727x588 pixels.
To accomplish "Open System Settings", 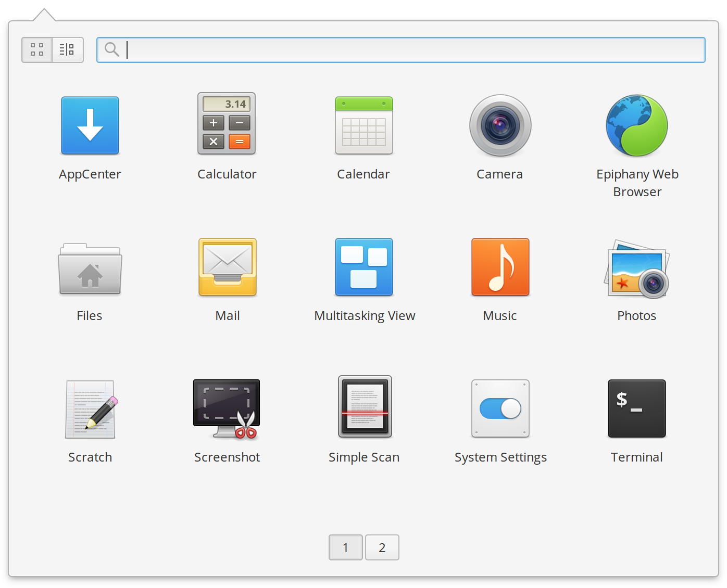I will pyautogui.click(x=500, y=408).
